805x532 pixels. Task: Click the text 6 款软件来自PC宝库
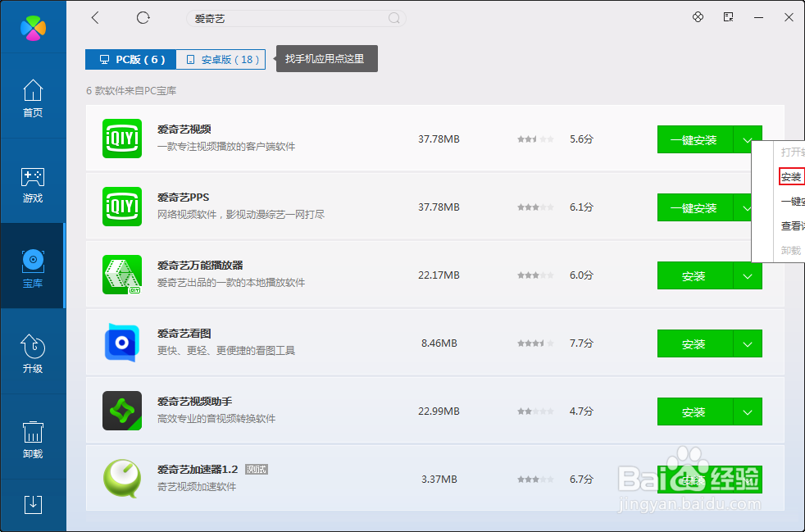131,91
